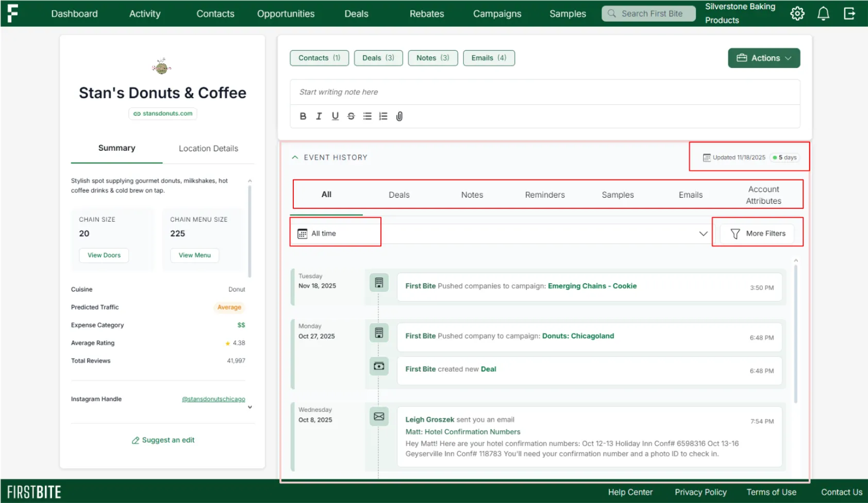Navigate to Opportunities
Viewport: 868px width, 503px height.
tap(286, 13)
